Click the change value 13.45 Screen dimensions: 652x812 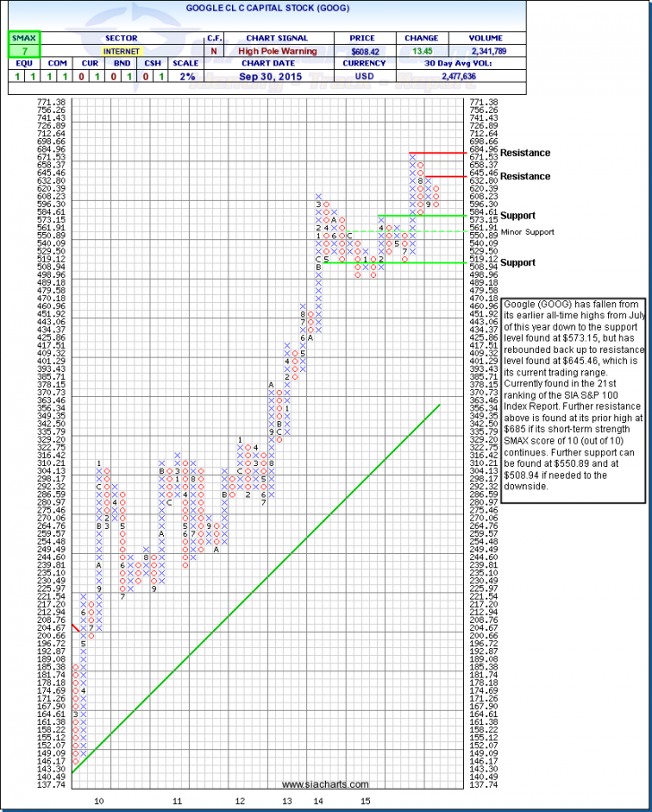(420, 52)
